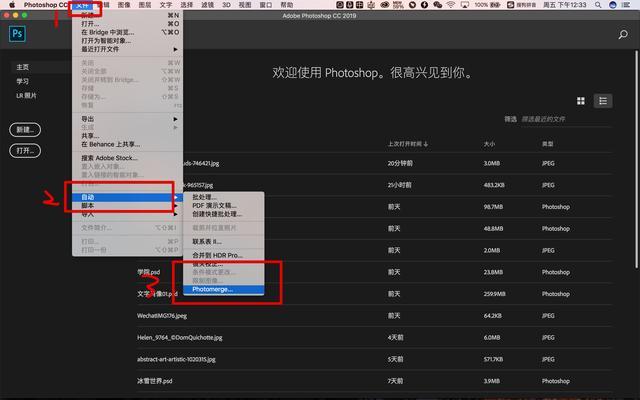Screen dimensions: 640x400
Task: Switch recent files to grid view
Action: click(x=581, y=101)
